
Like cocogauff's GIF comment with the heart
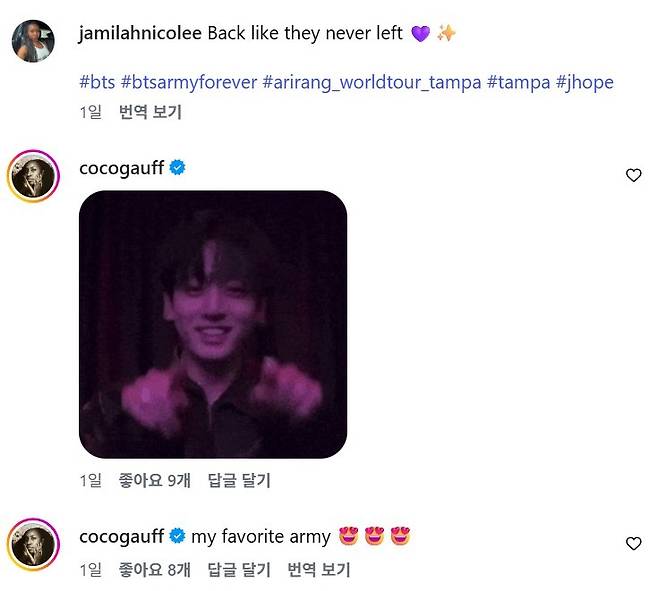click(x=633, y=175)
